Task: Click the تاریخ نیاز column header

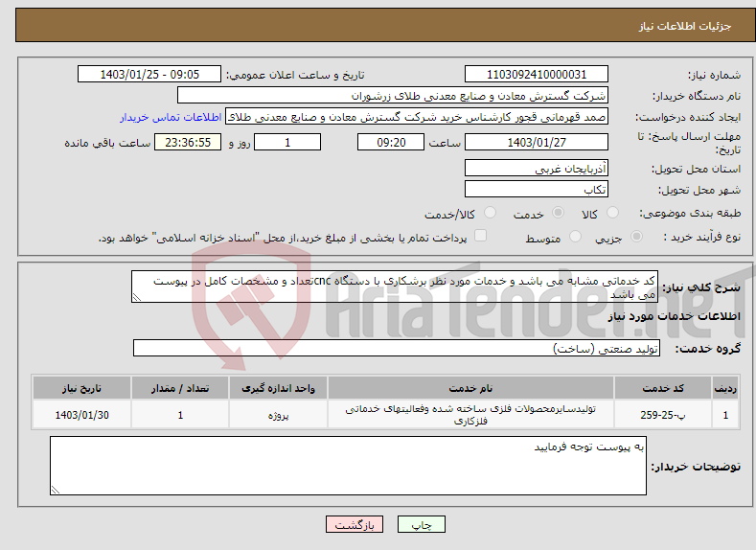Action: click(x=81, y=388)
